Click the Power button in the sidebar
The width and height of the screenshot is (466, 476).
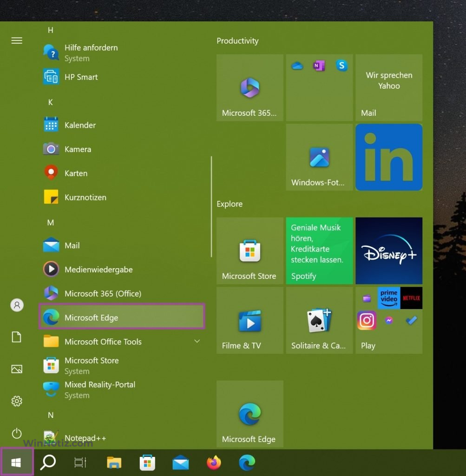[x=17, y=433]
